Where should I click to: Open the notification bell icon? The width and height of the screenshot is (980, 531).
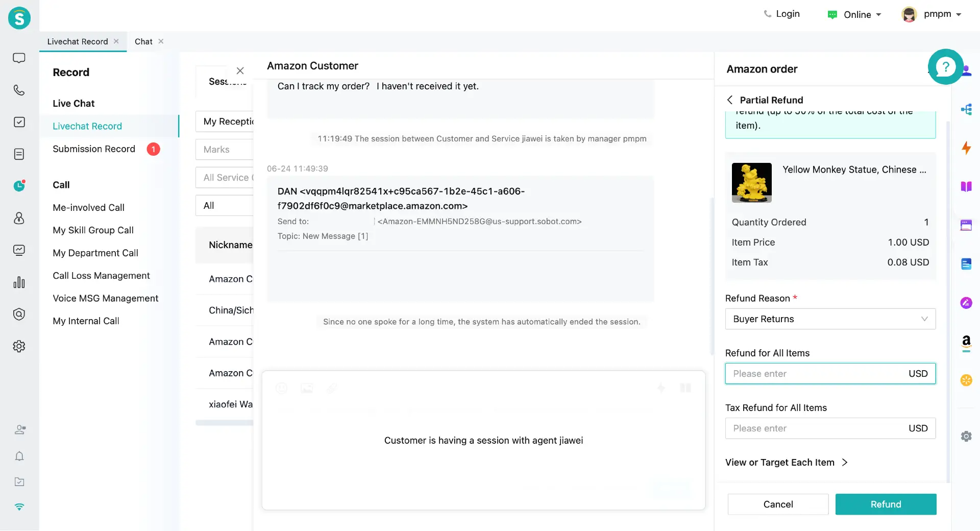click(19, 456)
